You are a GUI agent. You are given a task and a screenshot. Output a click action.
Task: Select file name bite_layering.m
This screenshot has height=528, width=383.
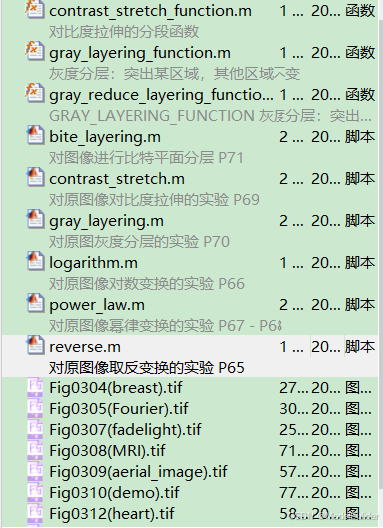(x=105, y=137)
